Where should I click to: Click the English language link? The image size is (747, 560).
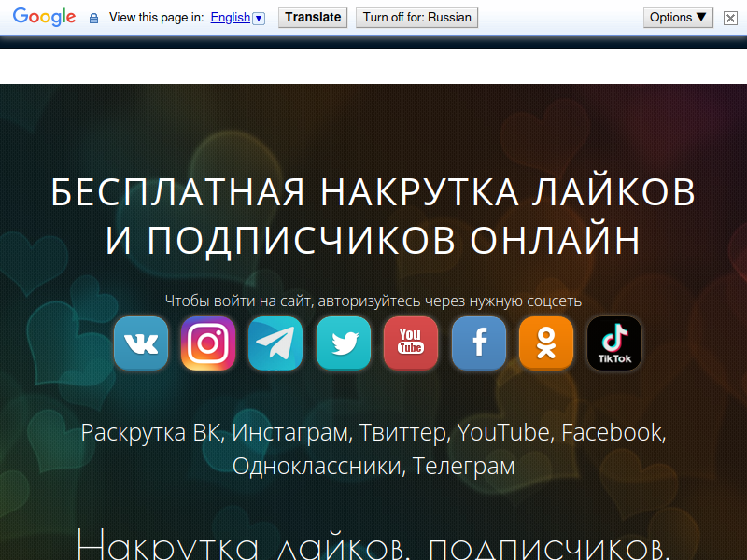[x=231, y=18]
